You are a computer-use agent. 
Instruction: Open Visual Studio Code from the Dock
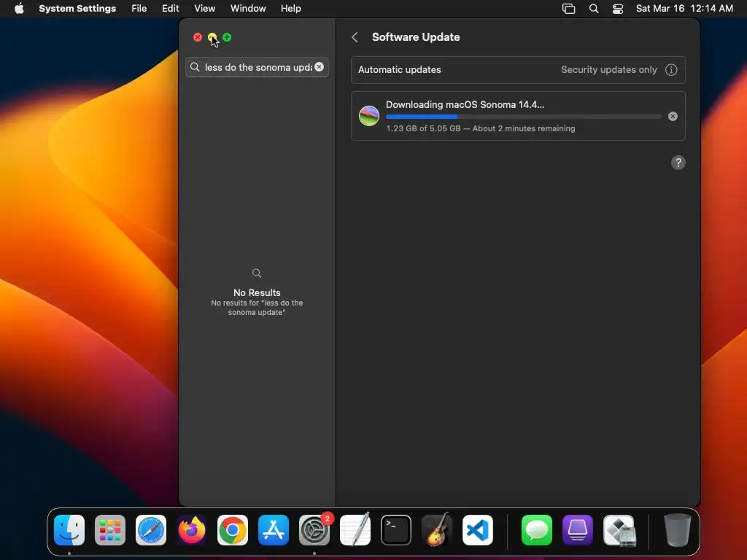[x=478, y=530]
